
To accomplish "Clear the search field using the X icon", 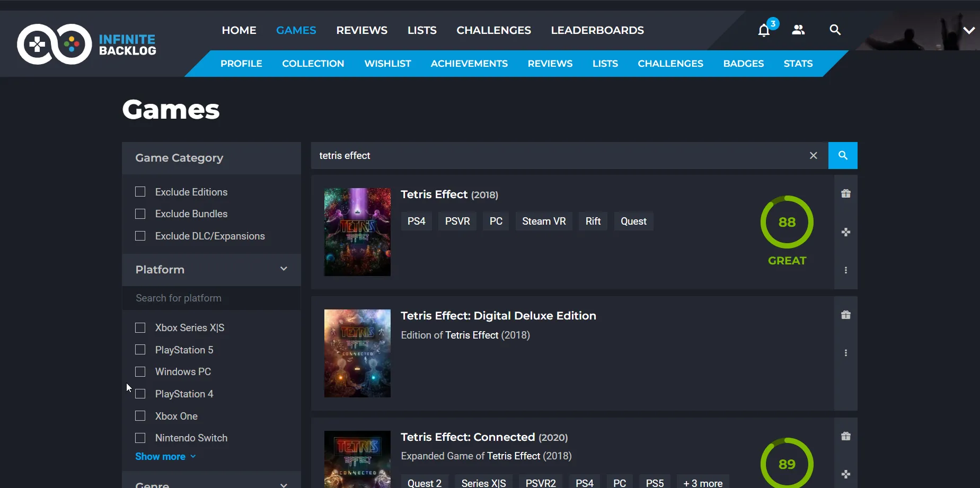I will [x=814, y=155].
